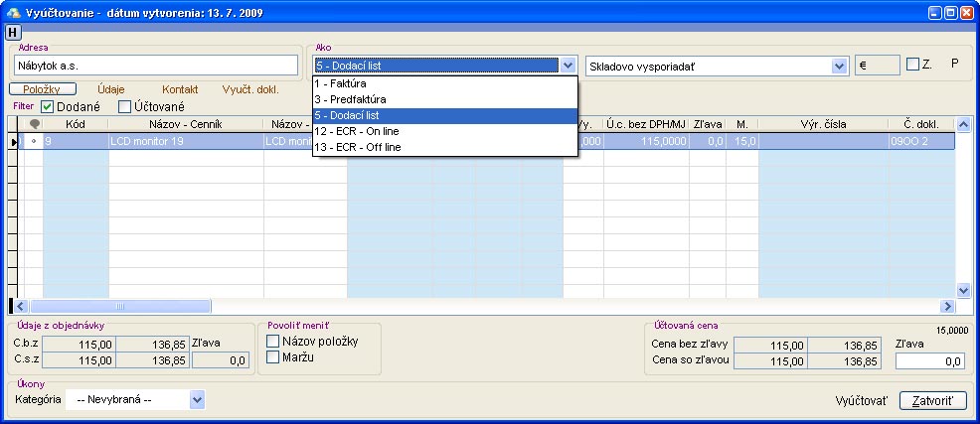Screen dimensions: 980x424
Task: Tick the Z. checkbox
Action: [912, 65]
